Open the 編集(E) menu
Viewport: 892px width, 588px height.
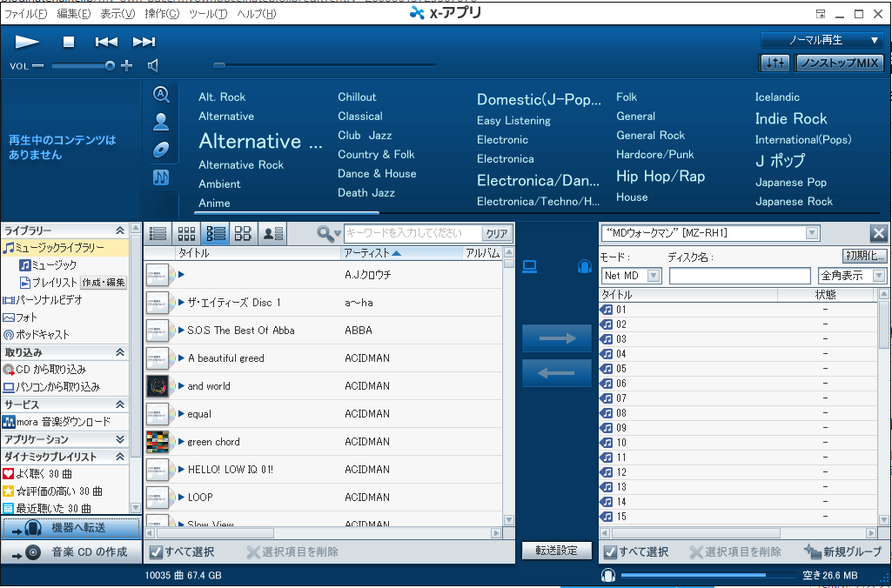(74, 14)
